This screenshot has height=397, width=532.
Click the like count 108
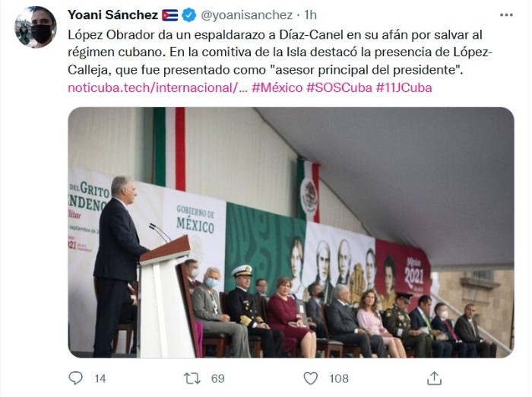point(339,378)
